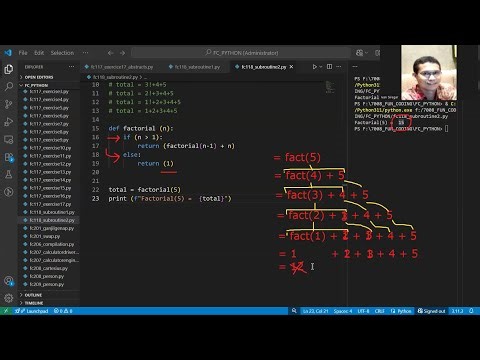
Task: Change UTF-8 encoding setting
Action: tap(363, 311)
